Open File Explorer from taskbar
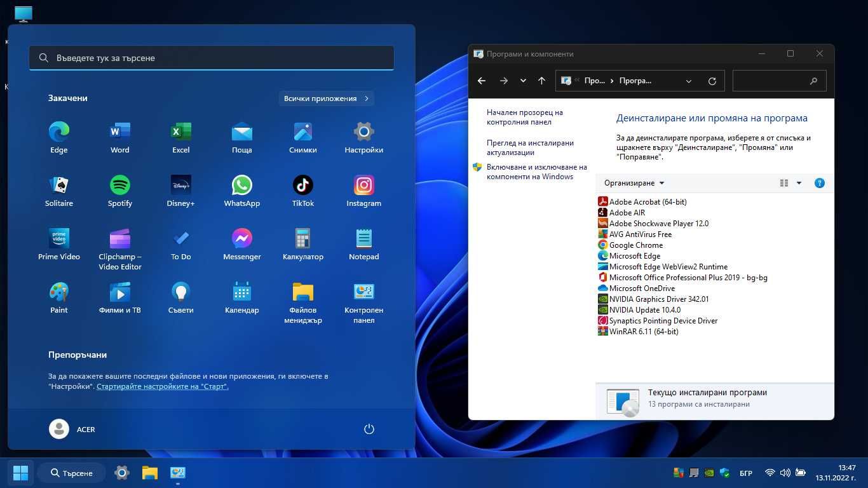 [150, 473]
